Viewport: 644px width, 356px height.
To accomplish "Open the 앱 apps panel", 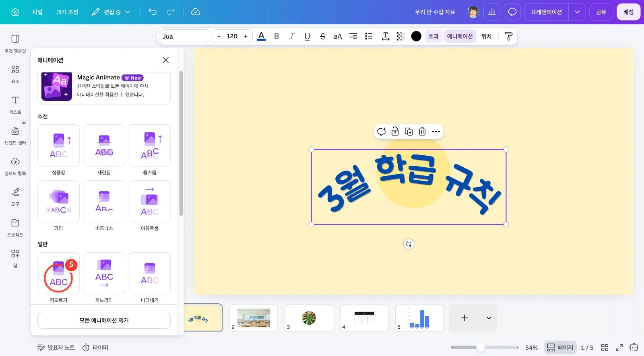I will pos(15,258).
